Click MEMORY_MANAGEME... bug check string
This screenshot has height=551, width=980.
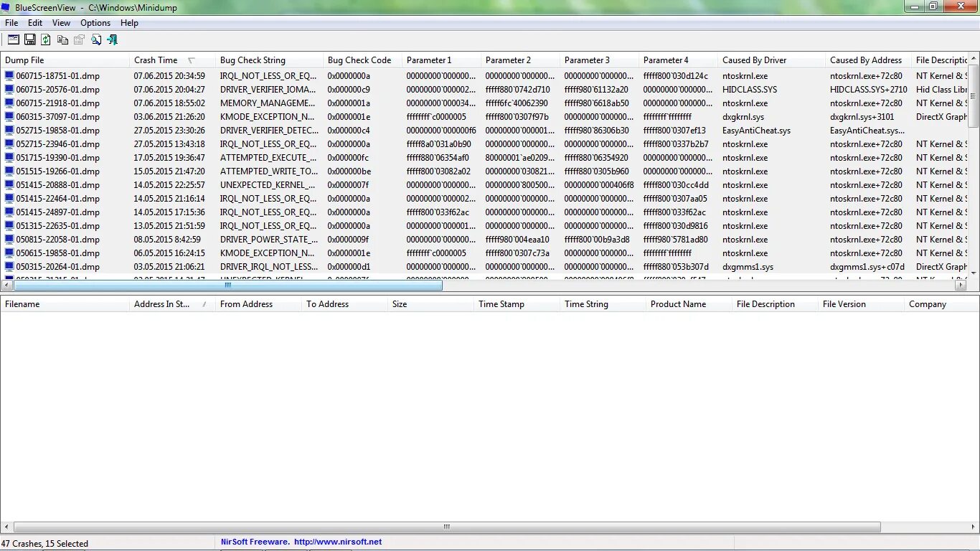269,103
